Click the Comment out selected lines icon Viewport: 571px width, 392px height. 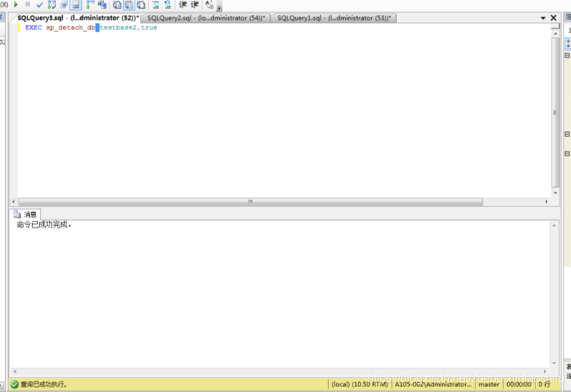155,5
